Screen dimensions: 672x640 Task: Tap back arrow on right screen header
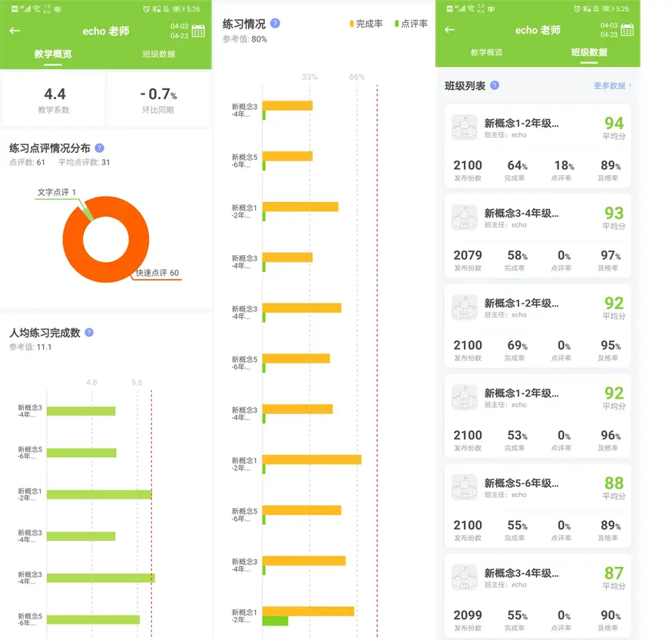click(x=449, y=29)
